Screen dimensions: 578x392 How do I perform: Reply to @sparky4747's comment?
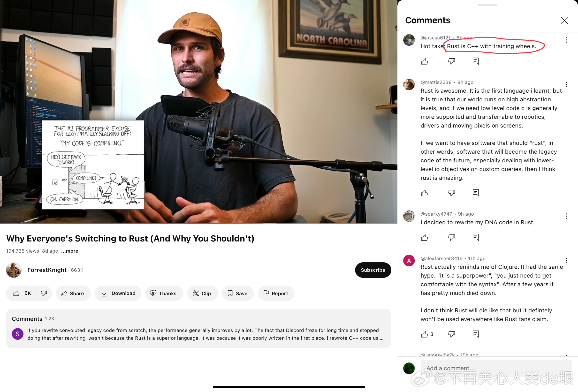click(476, 237)
